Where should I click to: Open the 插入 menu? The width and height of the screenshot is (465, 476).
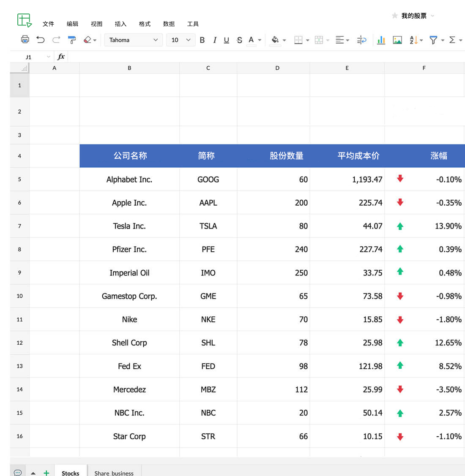click(120, 24)
